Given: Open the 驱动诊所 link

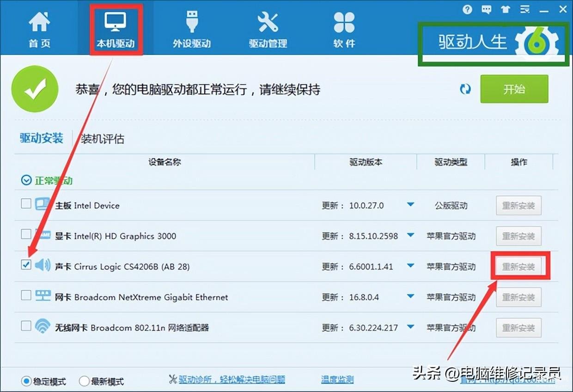Looking at the screenshot, I should pyautogui.click(x=232, y=380).
